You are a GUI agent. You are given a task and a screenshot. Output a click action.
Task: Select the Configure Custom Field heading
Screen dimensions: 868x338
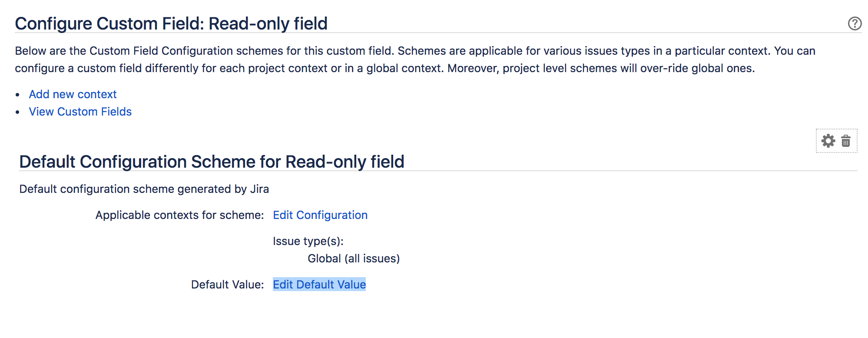[172, 23]
